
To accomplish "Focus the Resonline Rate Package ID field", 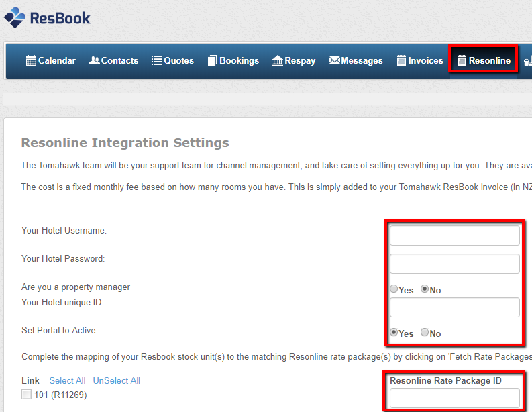I will pyautogui.click(x=455, y=398).
